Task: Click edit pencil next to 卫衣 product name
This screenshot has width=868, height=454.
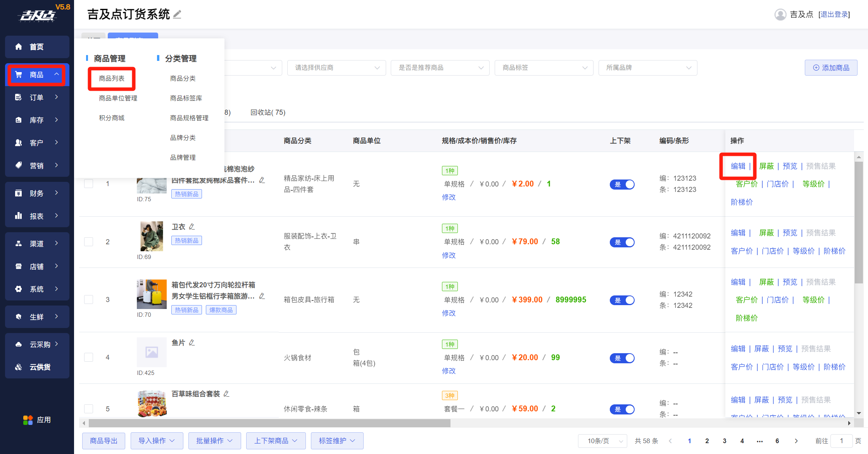Action: (192, 227)
